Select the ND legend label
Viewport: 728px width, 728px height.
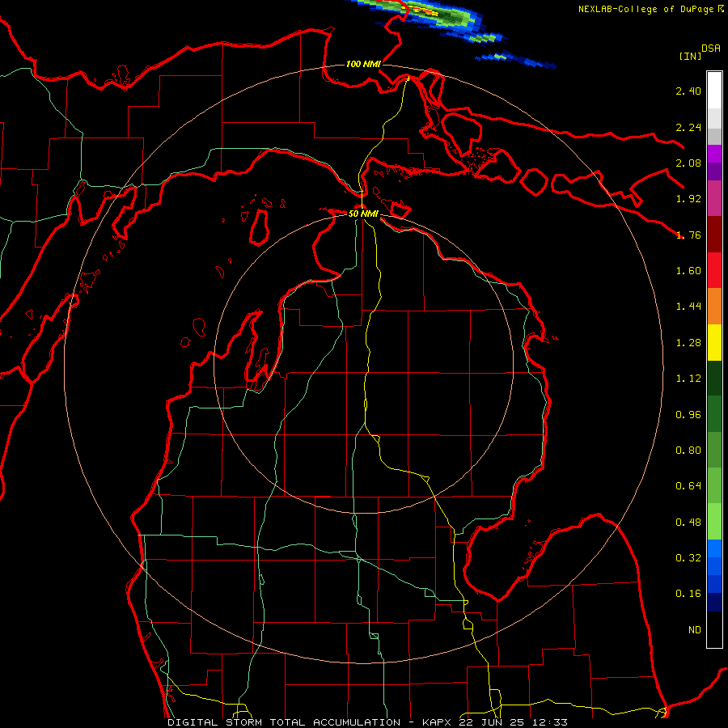click(695, 630)
